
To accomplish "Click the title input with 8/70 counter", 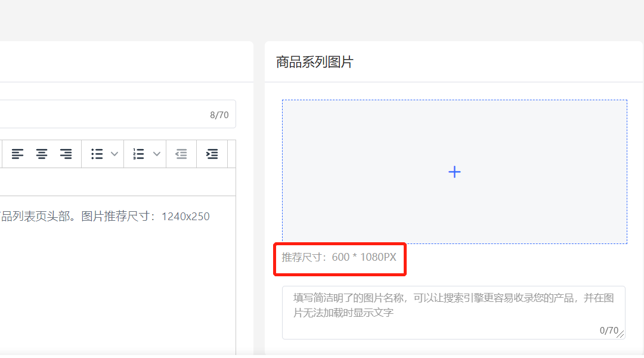I will coord(107,115).
